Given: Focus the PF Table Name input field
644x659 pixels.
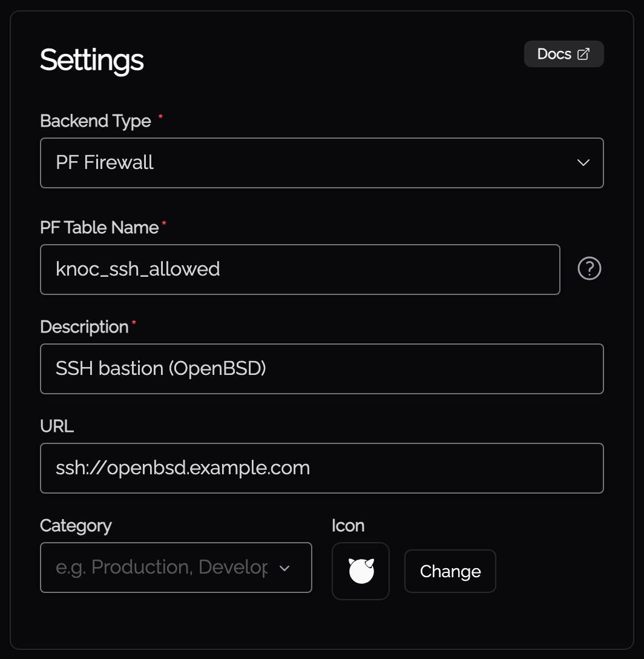Looking at the screenshot, I should (x=300, y=270).
